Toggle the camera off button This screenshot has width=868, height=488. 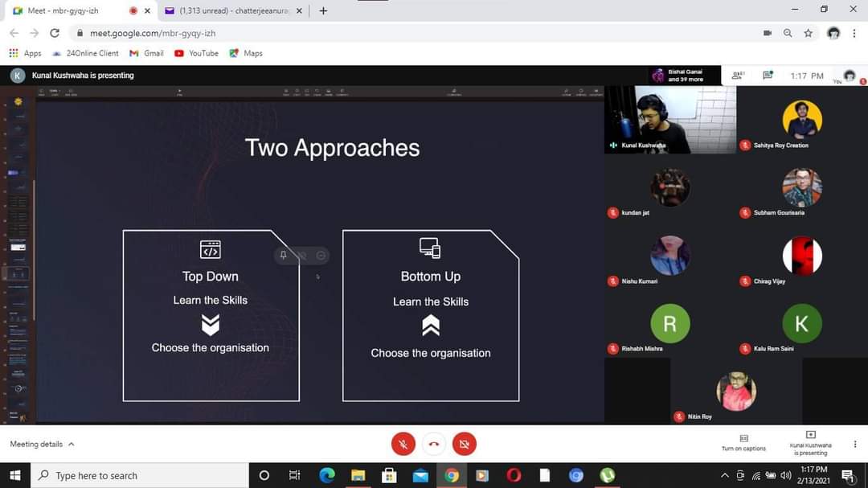coord(465,444)
